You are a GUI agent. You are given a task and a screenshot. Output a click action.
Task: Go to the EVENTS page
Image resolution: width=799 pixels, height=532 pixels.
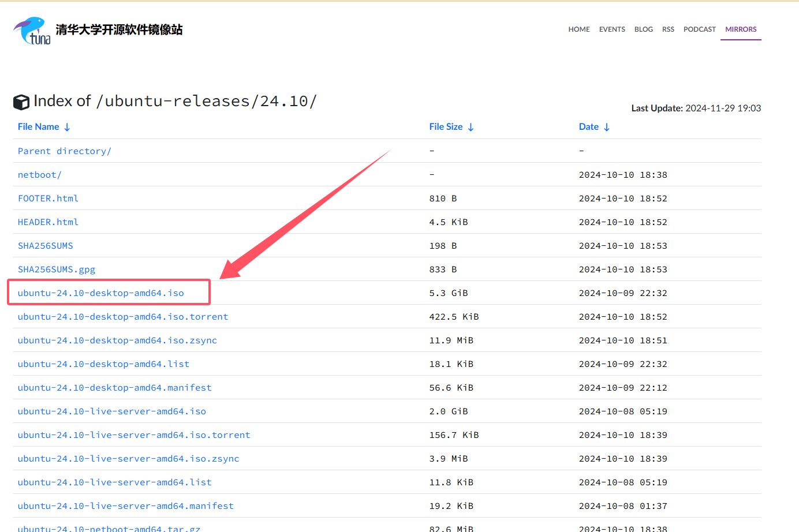(612, 29)
